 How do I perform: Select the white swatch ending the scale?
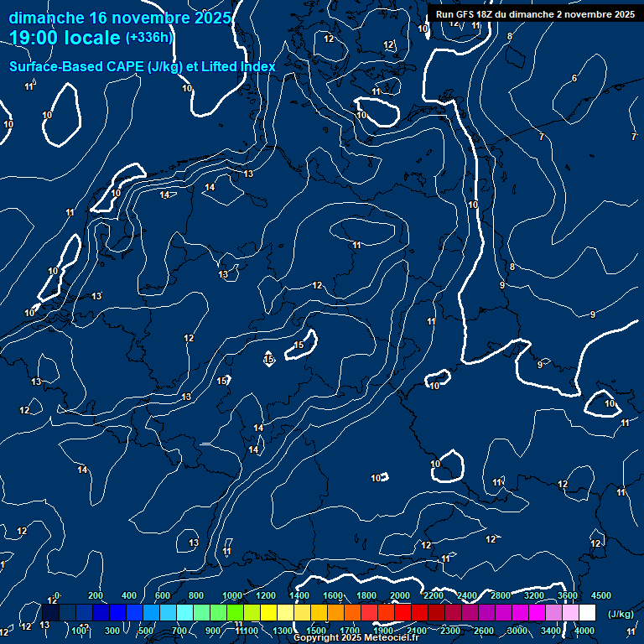click(x=588, y=612)
